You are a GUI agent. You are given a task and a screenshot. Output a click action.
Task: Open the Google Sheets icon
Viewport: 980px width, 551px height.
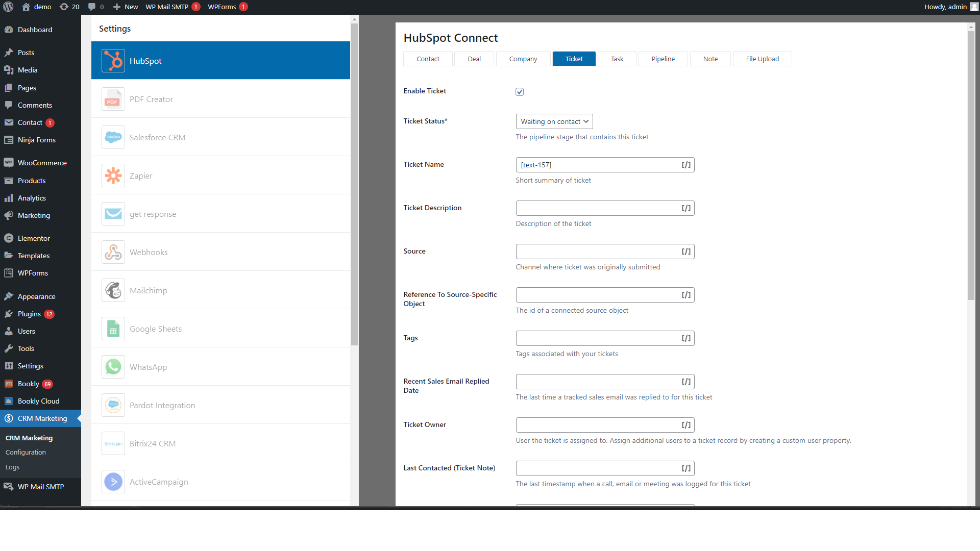(x=113, y=329)
